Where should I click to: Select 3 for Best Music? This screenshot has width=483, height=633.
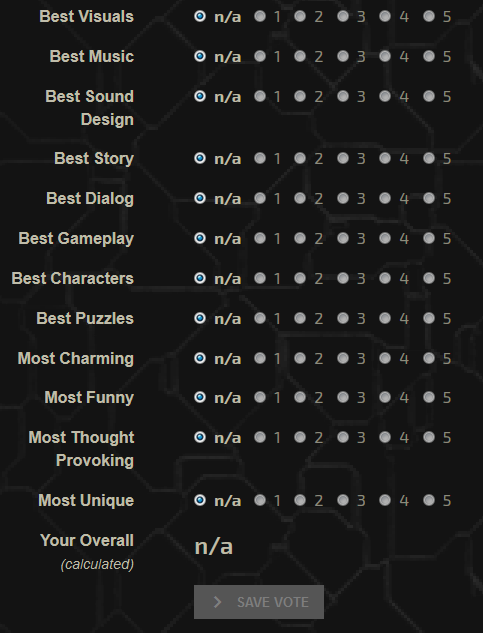coord(342,56)
